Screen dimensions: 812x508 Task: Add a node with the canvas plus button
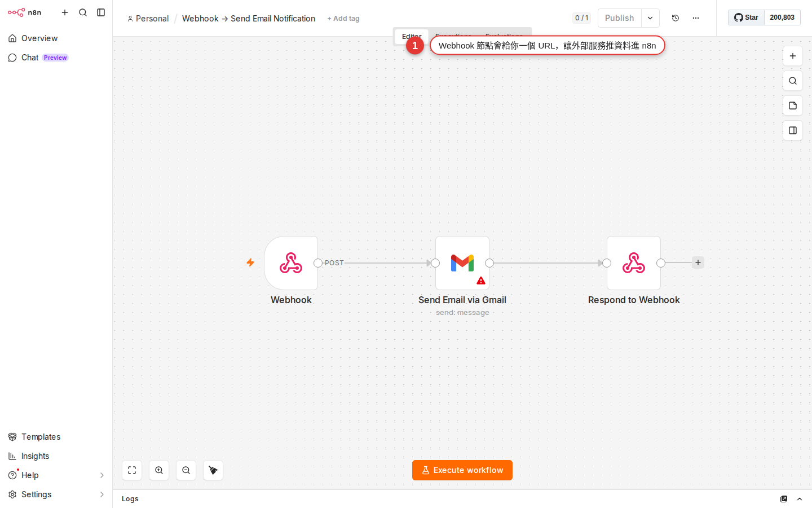click(x=793, y=56)
